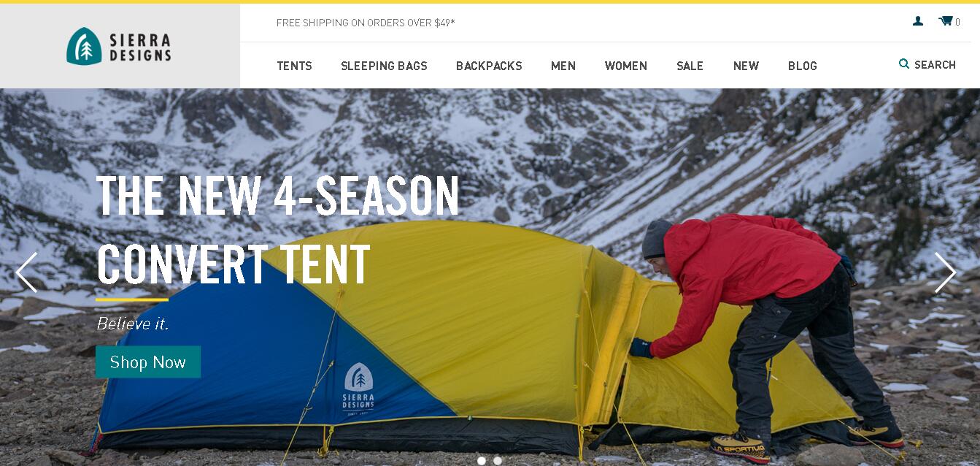Click the 4-Season Convert Tent headline
Viewport: 980px width, 466px height.
[278, 230]
